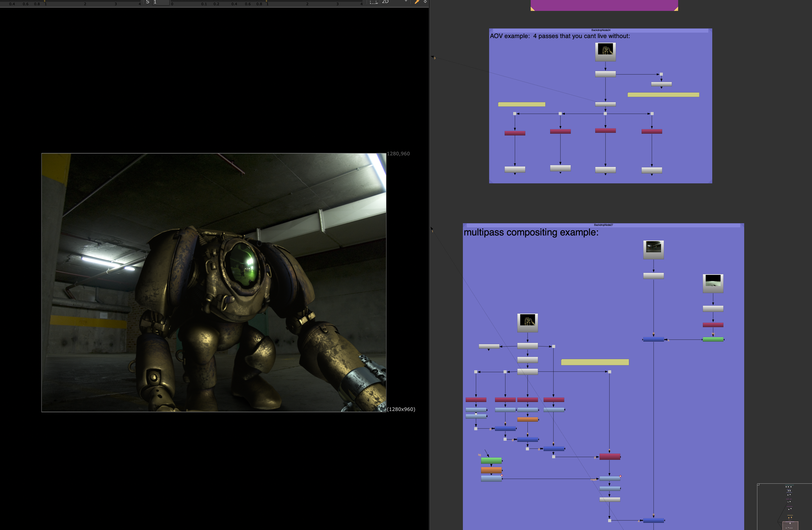Select the large magenta node with A and B inputs
The width and height of the screenshot is (812, 530).
click(x=610, y=457)
